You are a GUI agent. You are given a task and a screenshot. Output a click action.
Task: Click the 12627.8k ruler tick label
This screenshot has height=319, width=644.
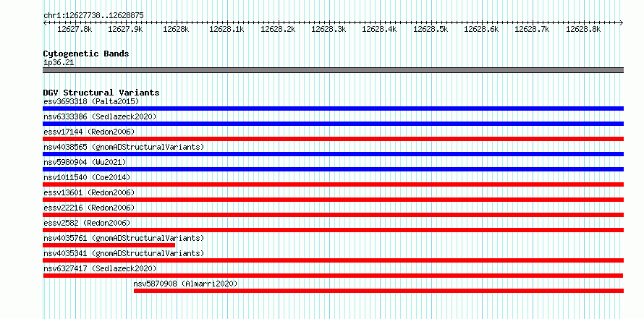[x=75, y=30]
